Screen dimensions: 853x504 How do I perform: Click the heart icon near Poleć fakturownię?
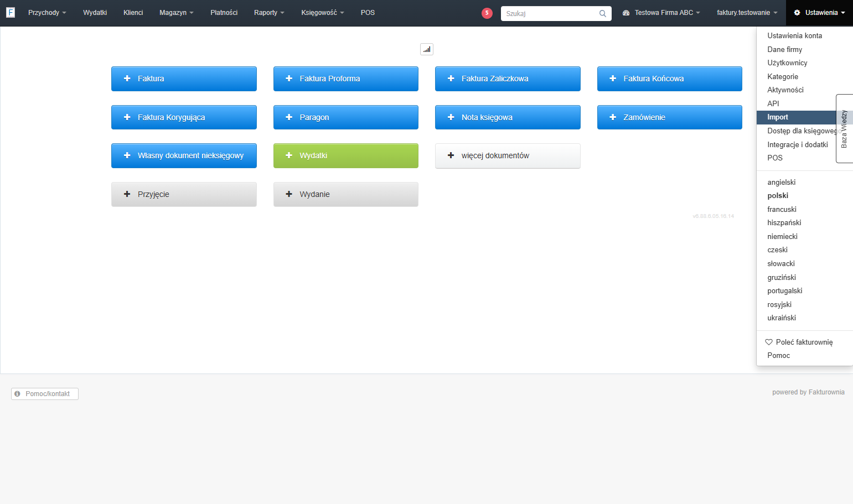pos(769,342)
